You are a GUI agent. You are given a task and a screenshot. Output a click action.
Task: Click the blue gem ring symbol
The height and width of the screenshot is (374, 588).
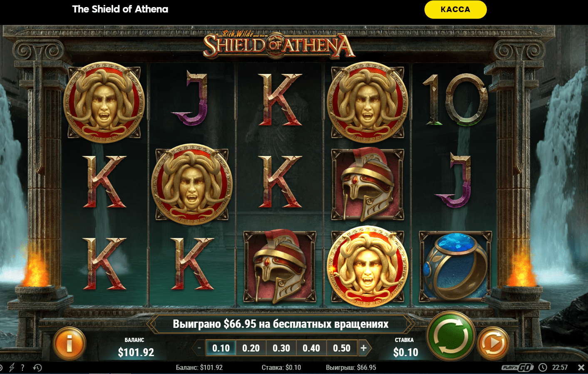tap(455, 266)
